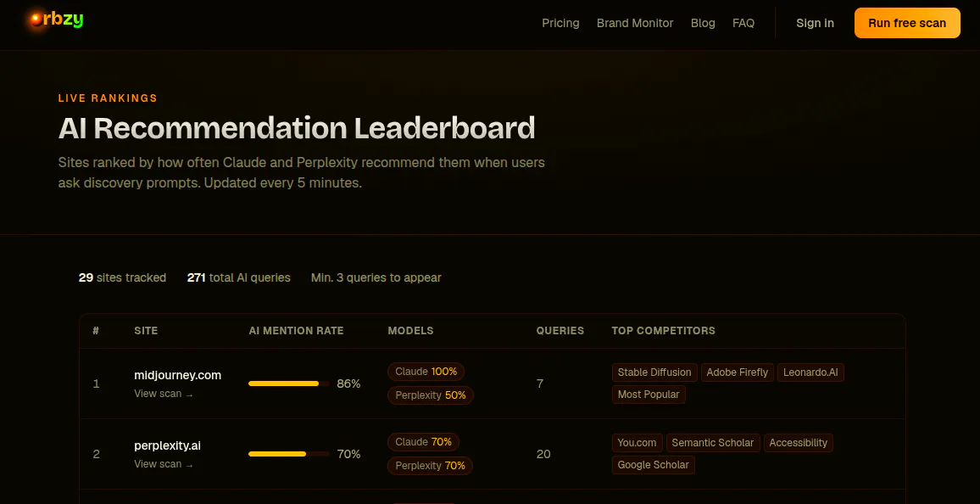The image size is (980, 504).
Task: Open the FAQ link
Action: pos(743,23)
